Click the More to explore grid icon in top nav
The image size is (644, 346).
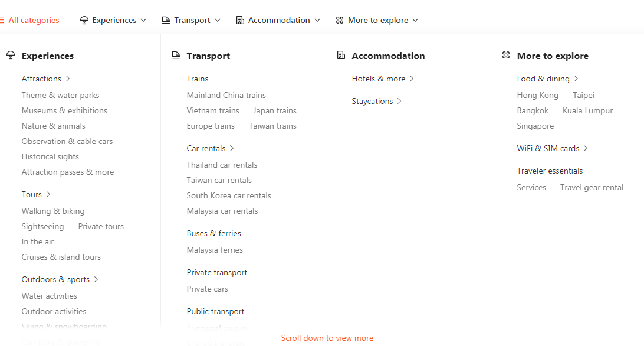click(x=340, y=20)
